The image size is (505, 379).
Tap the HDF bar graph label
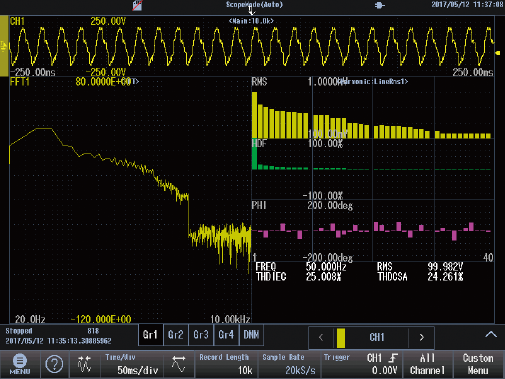(259, 143)
